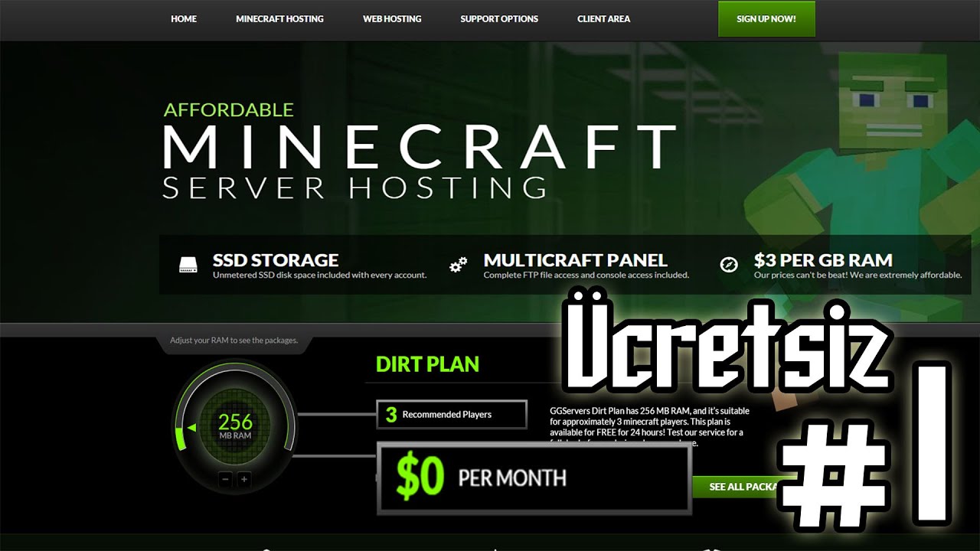The height and width of the screenshot is (551, 980).
Task: Click 'Adjust your RAM to see the packages' text
Action: tap(234, 341)
